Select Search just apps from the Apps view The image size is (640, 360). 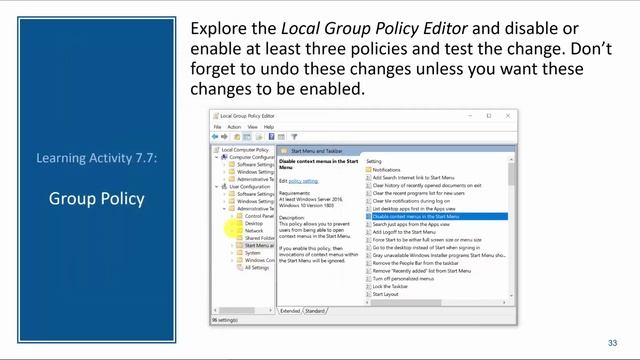coord(411,224)
